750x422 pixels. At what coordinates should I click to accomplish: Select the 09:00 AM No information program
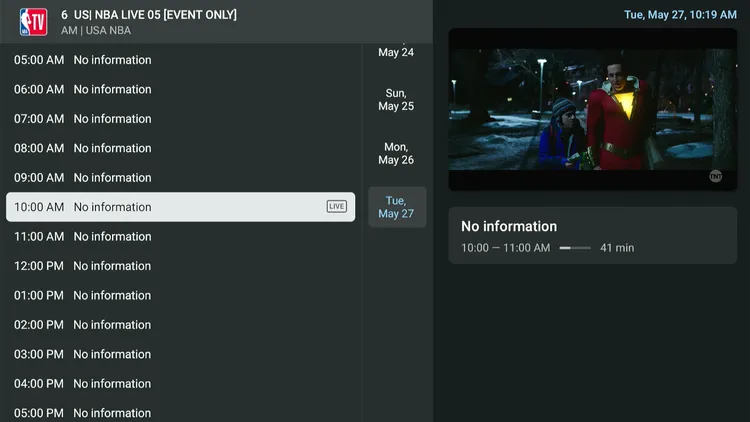(x=180, y=178)
